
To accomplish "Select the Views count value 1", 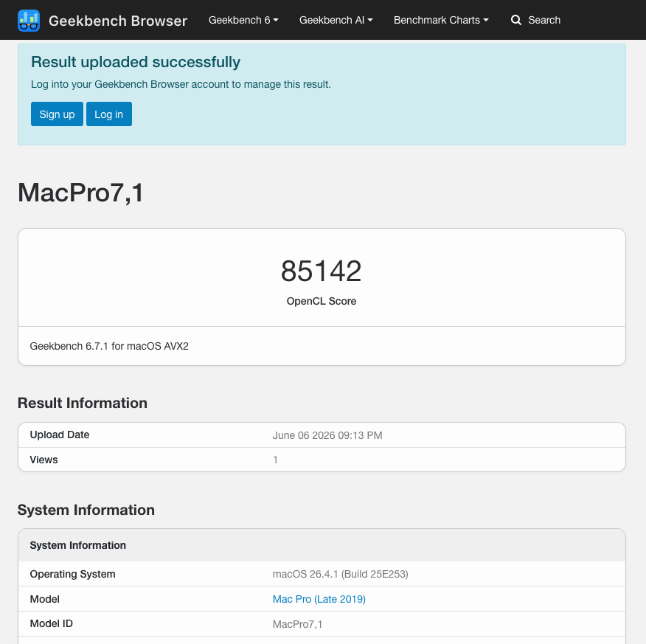I will pos(275,460).
